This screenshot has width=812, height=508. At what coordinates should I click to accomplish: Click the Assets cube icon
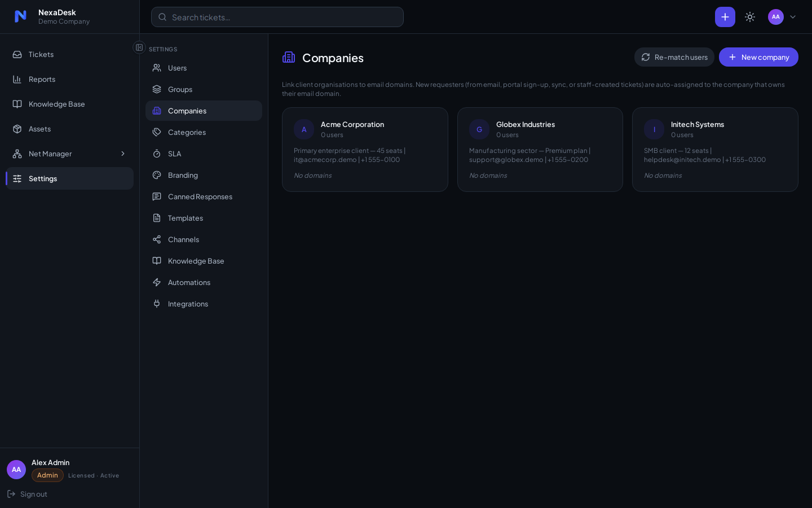coord(17,129)
